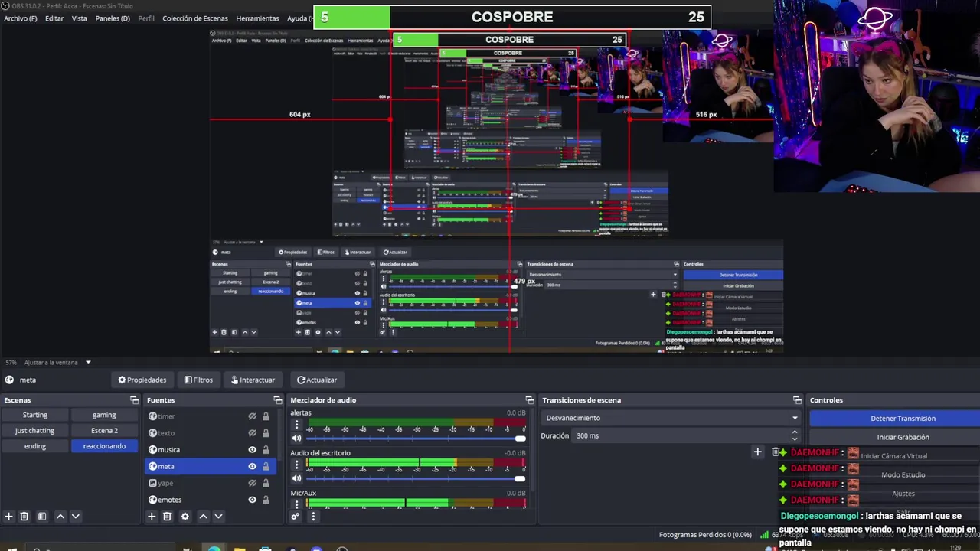
Task: Adjust alertas volume slider
Action: tap(416, 439)
